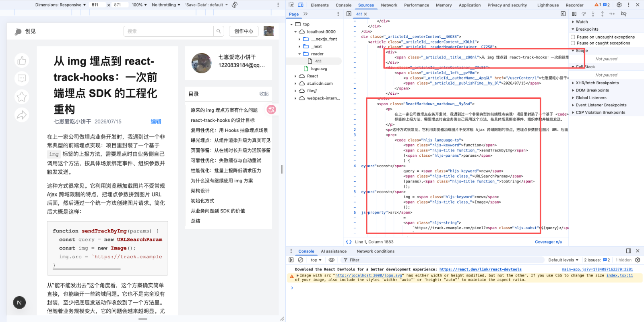This screenshot has width=644, height=322.
Task: Open drawer three-dot menu
Action: tap(291, 251)
